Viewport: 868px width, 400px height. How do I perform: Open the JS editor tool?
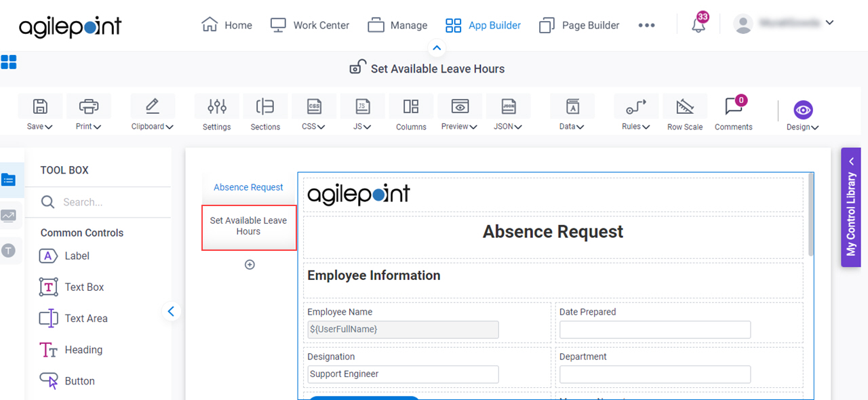[x=363, y=106]
